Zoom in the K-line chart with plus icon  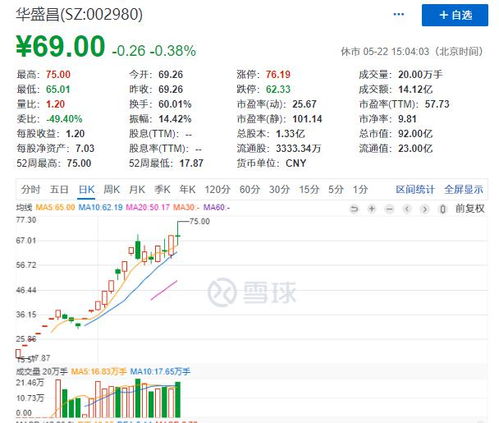point(372,209)
